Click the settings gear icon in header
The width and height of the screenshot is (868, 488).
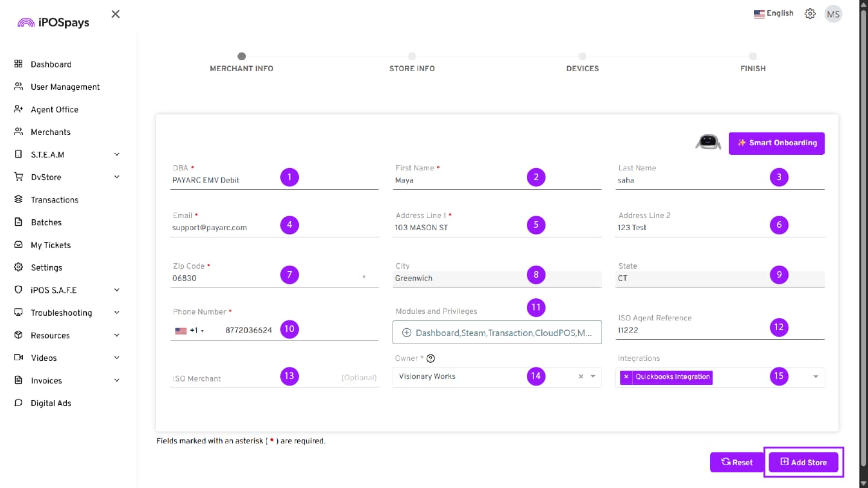click(x=810, y=14)
